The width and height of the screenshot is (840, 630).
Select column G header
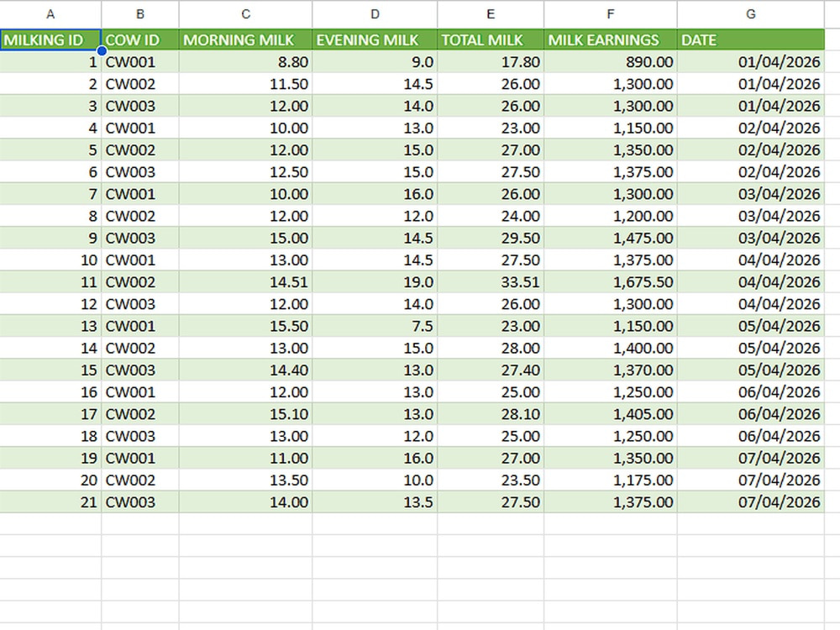(750, 14)
